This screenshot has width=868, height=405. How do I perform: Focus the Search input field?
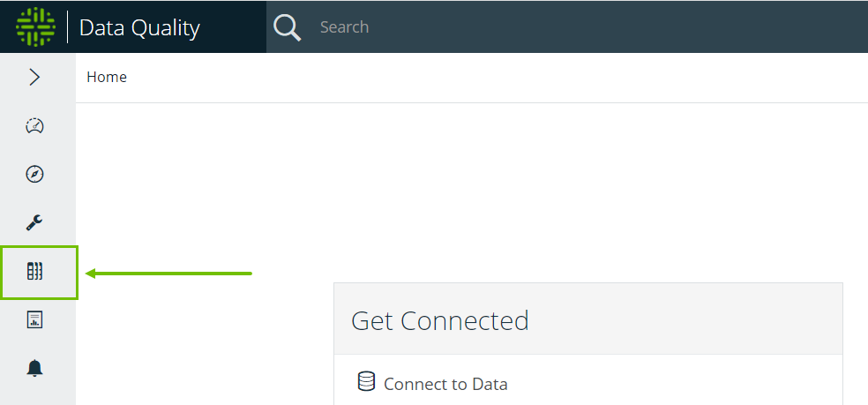click(x=529, y=27)
